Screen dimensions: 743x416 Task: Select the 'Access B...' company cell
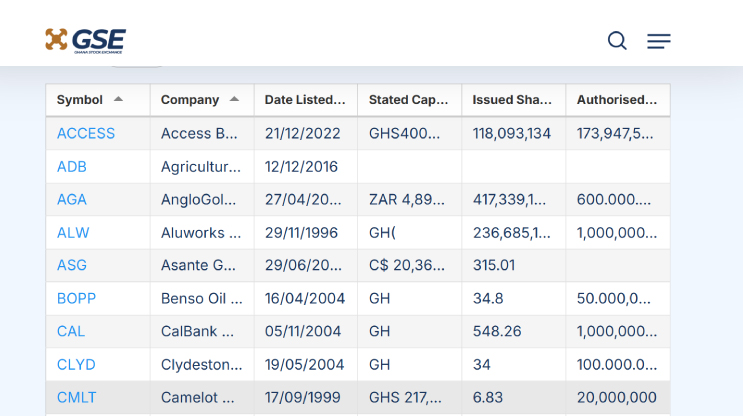(x=202, y=134)
